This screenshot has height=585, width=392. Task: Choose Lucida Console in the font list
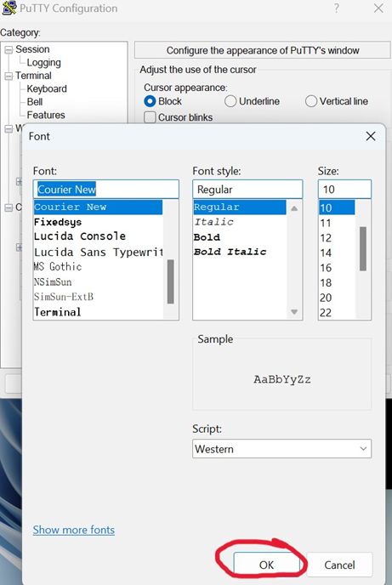98,236
